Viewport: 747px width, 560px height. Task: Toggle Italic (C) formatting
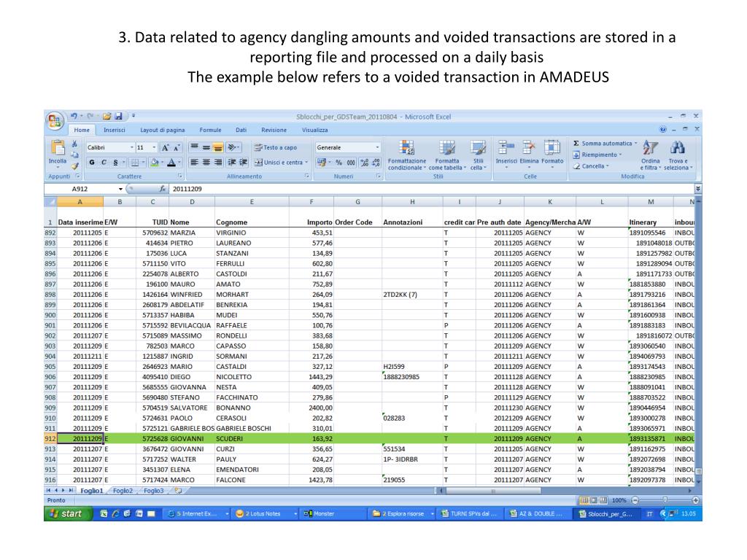[x=104, y=163]
